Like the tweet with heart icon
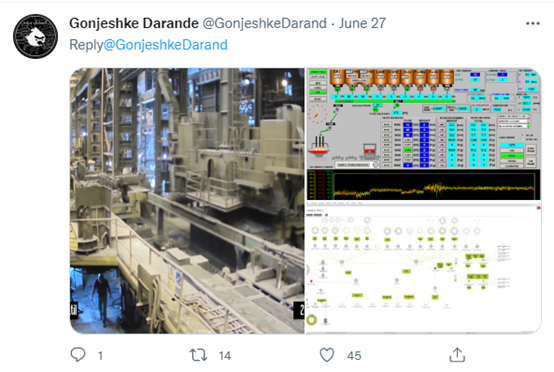The height and width of the screenshot is (372, 554). pyautogui.click(x=327, y=355)
